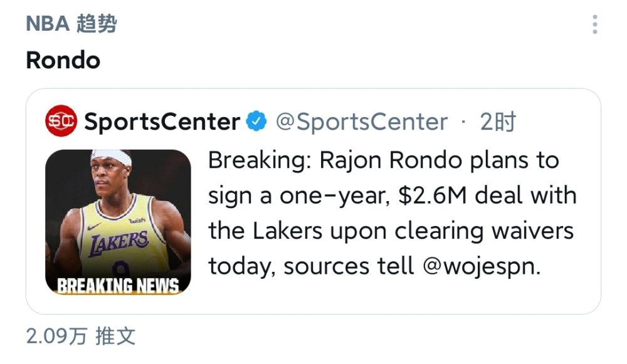Open the tweet via the 2时 timestamp
The image size is (627, 364).
coord(498,122)
